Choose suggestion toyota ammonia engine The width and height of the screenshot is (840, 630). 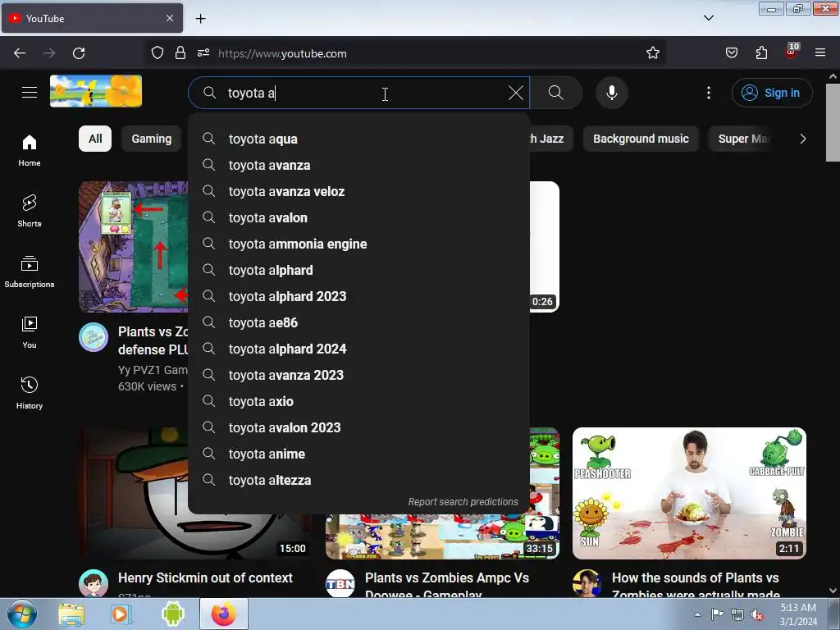(358, 244)
